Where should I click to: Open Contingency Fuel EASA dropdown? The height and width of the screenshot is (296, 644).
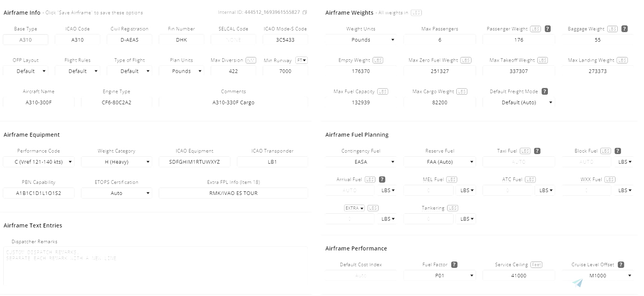coord(361,162)
